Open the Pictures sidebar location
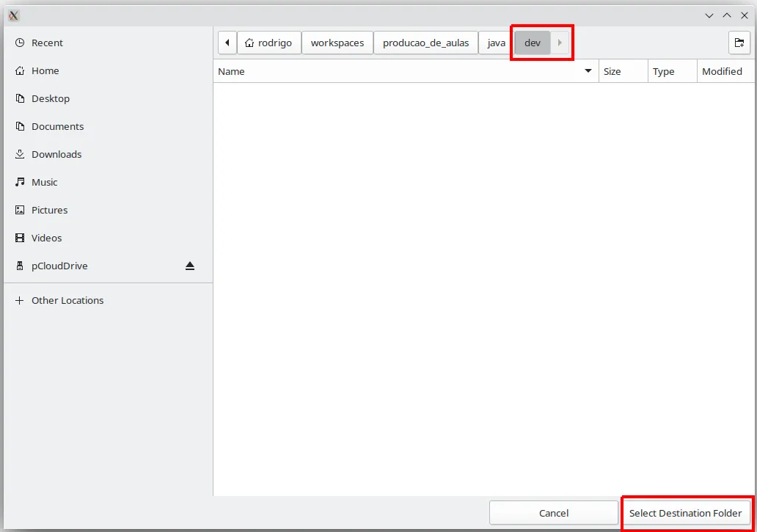Screen dimensions: 757x532 [108, 210]
